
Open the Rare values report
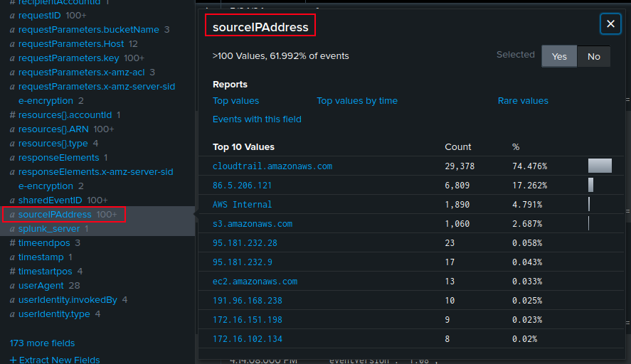(523, 101)
